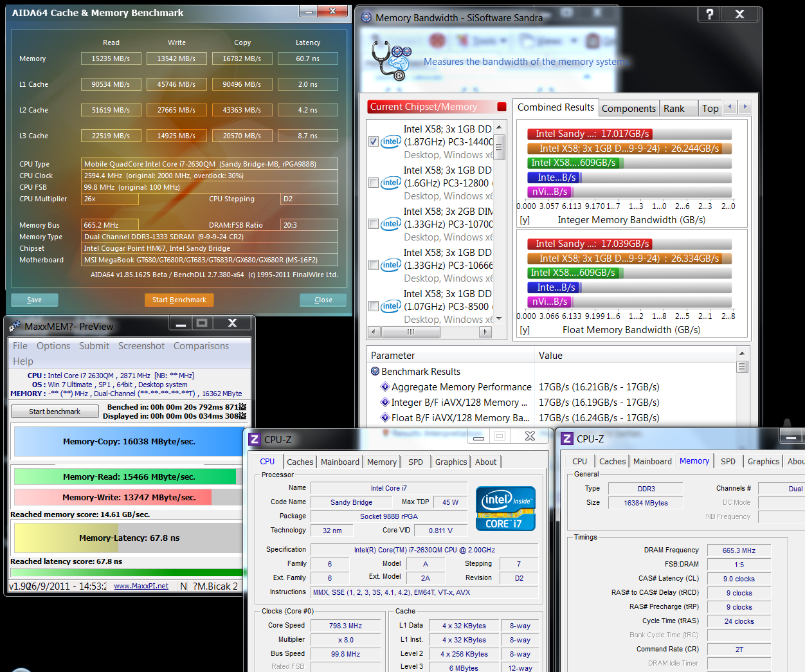Click the chipset list horizontal scrollbar thumb

click(x=411, y=332)
